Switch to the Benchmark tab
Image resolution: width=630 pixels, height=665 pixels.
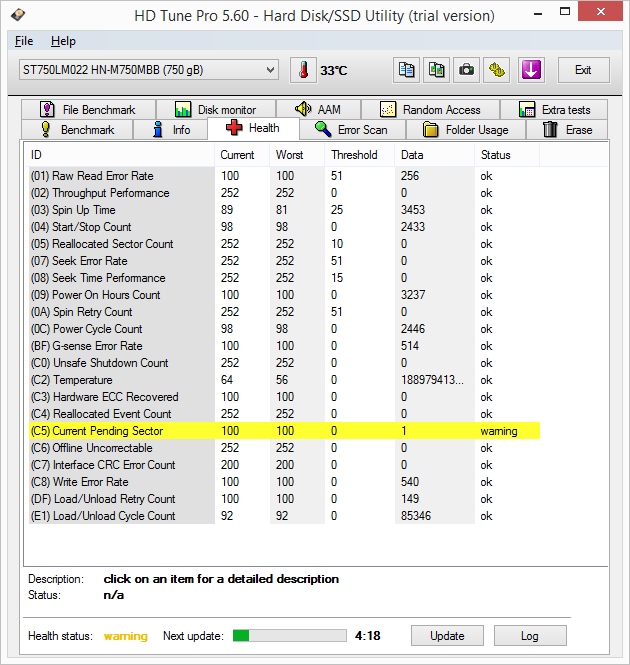point(77,130)
